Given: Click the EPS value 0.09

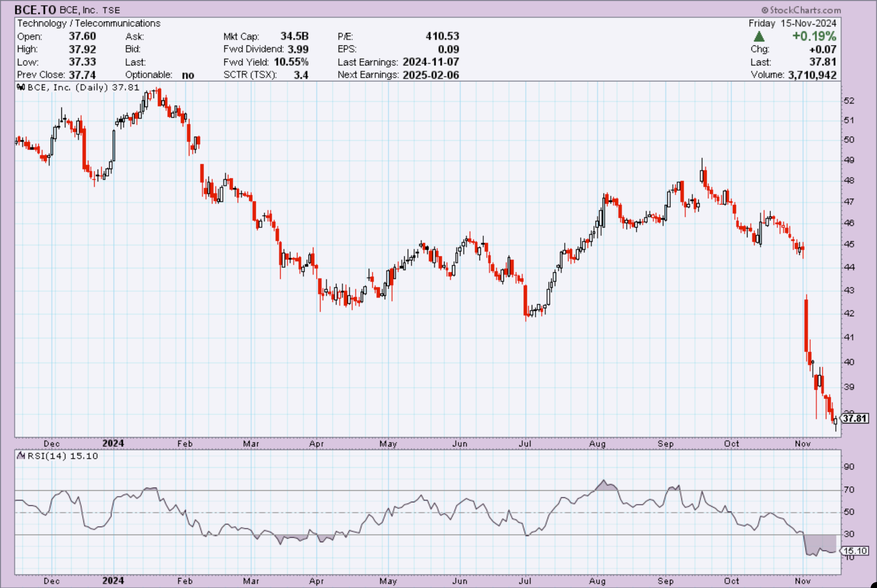Looking at the screenshot, I should click(448, 49).
